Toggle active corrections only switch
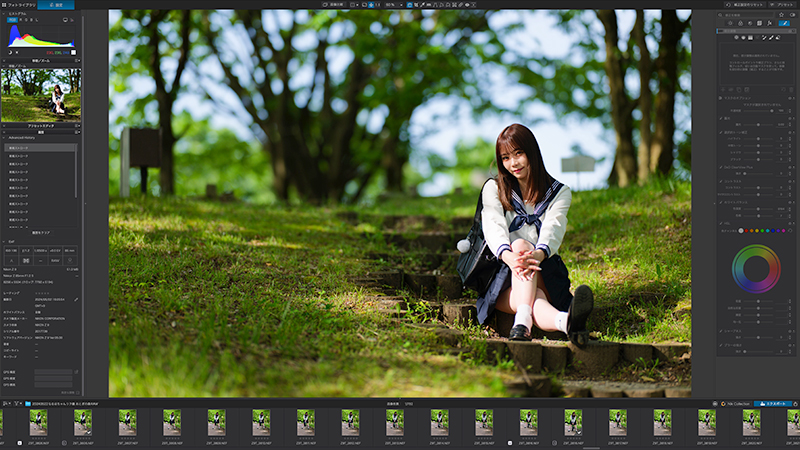 (792, 15)
